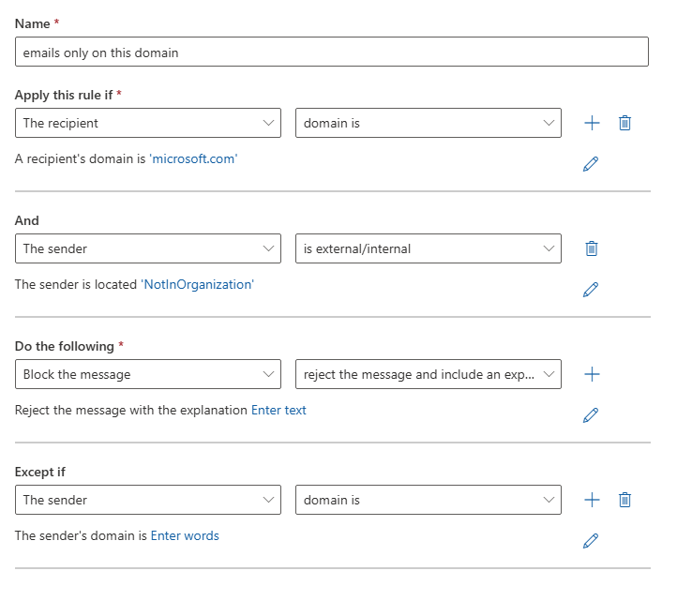
Task: Add another action beside Block the message
Action: point(592,374)
